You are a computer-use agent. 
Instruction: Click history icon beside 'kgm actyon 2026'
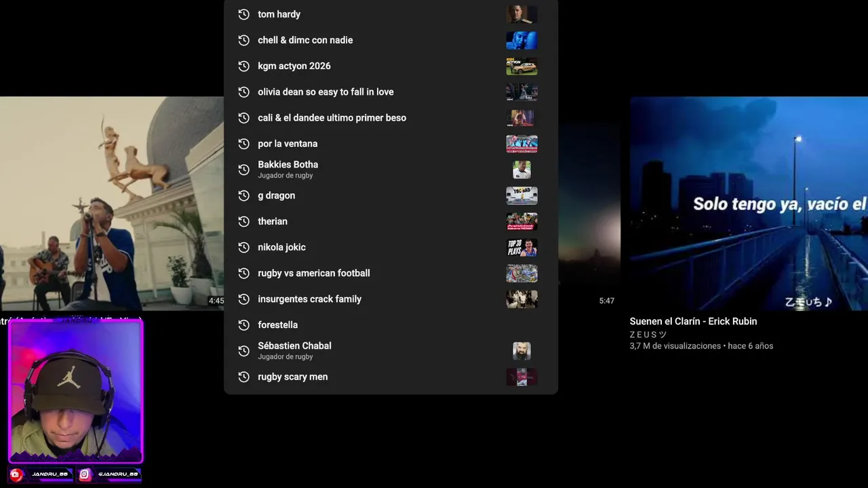(x=243, y=66)
